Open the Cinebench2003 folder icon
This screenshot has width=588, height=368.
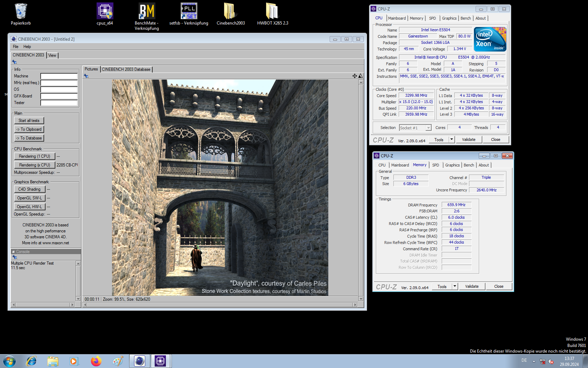point(231,14)
